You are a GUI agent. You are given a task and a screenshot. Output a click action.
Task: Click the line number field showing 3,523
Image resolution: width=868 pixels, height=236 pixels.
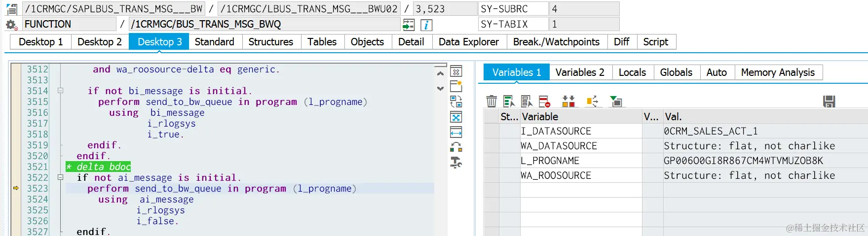tap(445, 9)
